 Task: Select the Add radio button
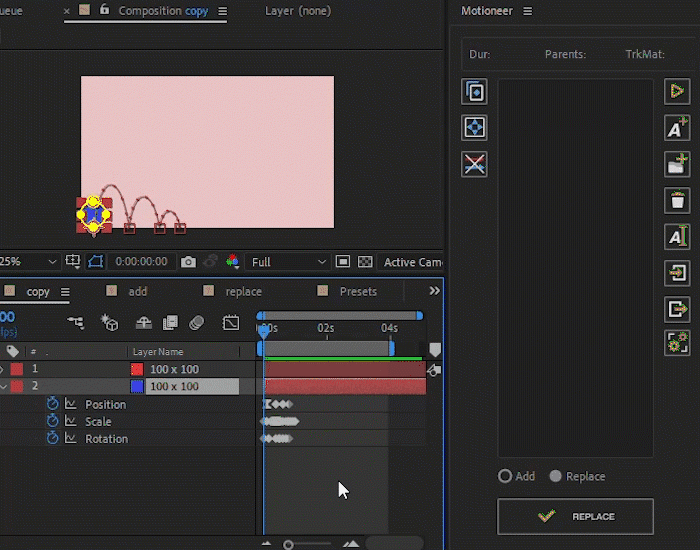tap(505, 476)
